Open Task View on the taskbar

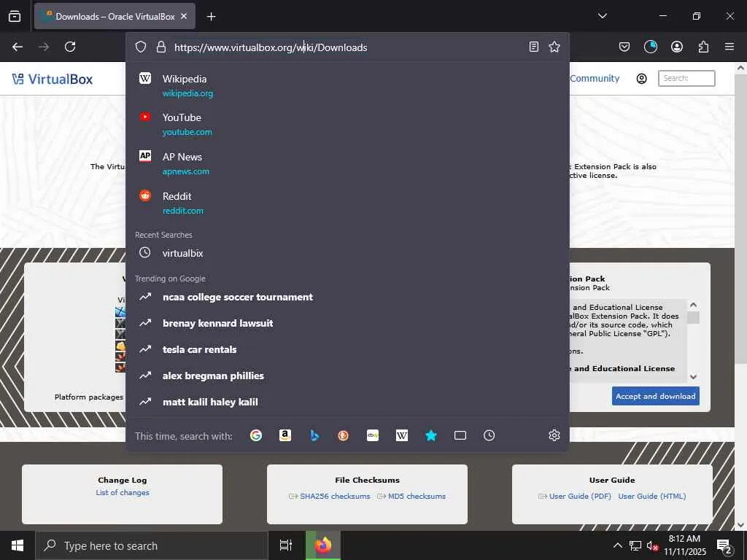click(286, 545)
